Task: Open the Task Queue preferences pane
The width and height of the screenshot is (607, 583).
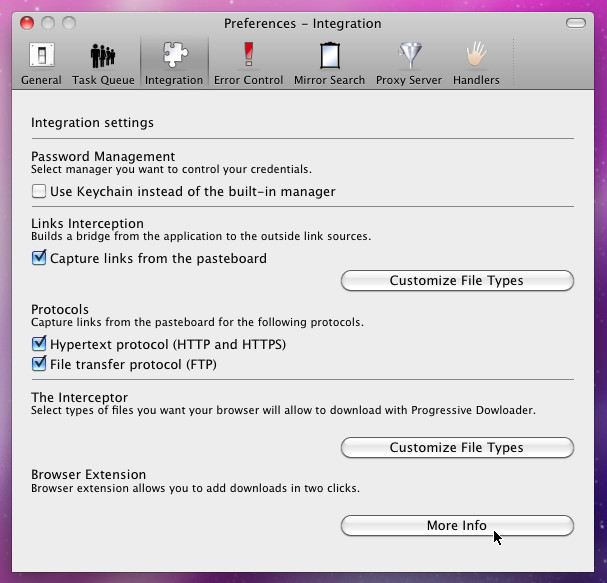Action: click(103, 63)
